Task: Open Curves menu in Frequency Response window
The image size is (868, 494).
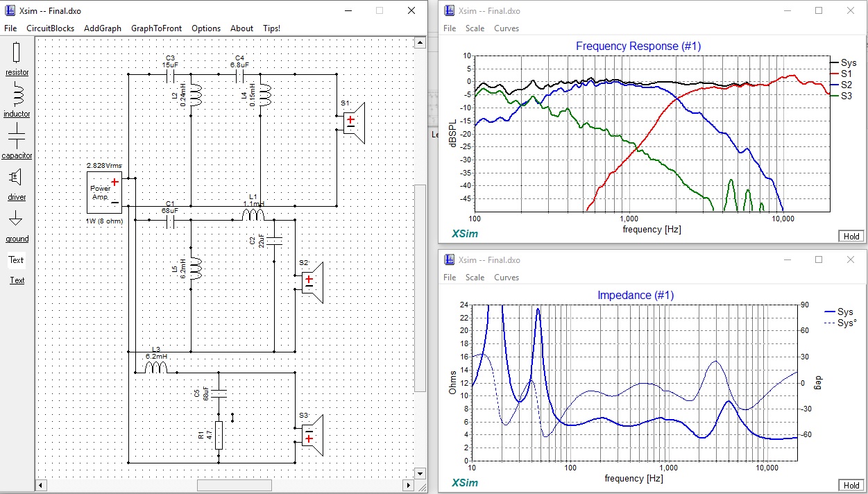Action: point(507,28)
